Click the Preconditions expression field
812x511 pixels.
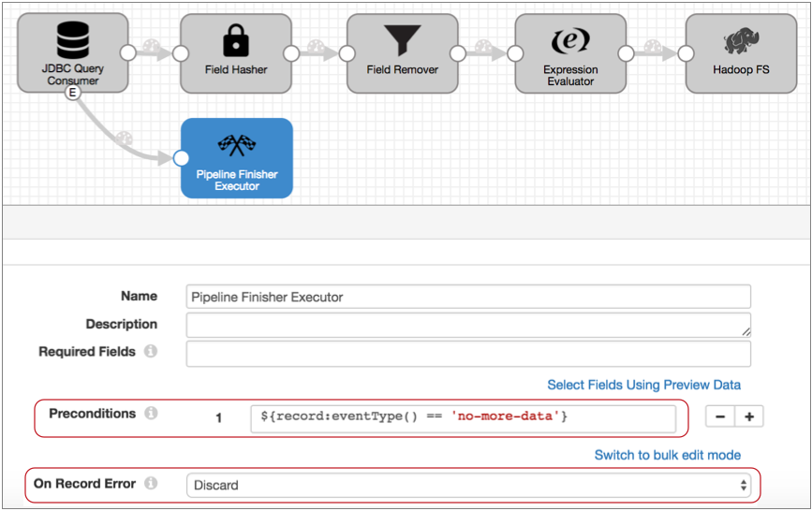coord(463,416)
